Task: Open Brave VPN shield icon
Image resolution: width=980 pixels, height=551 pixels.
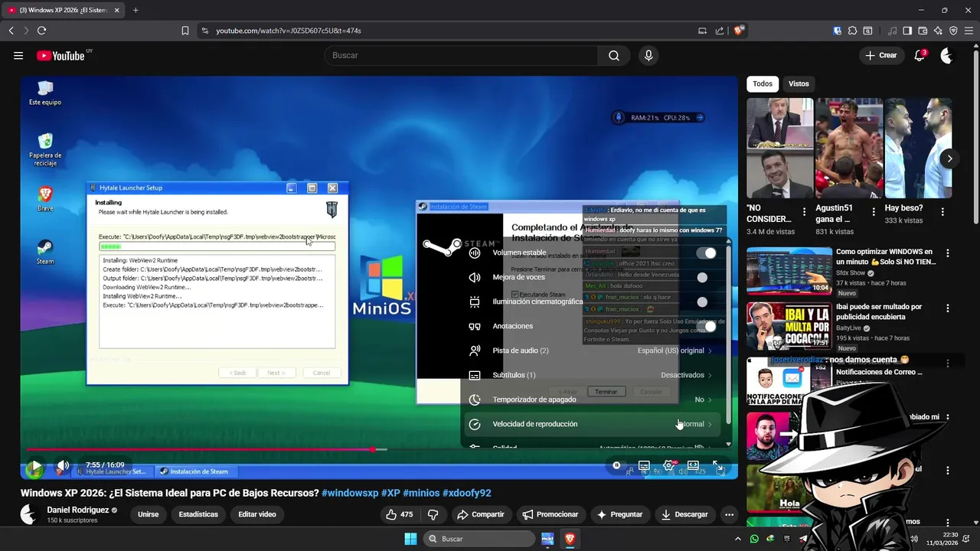Action: (953, 31)
